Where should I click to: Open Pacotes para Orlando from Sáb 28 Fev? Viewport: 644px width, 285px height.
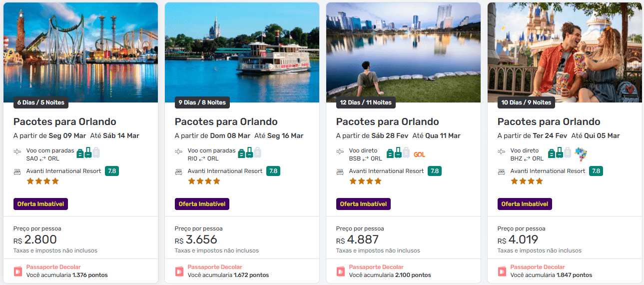tap(388, 121)
